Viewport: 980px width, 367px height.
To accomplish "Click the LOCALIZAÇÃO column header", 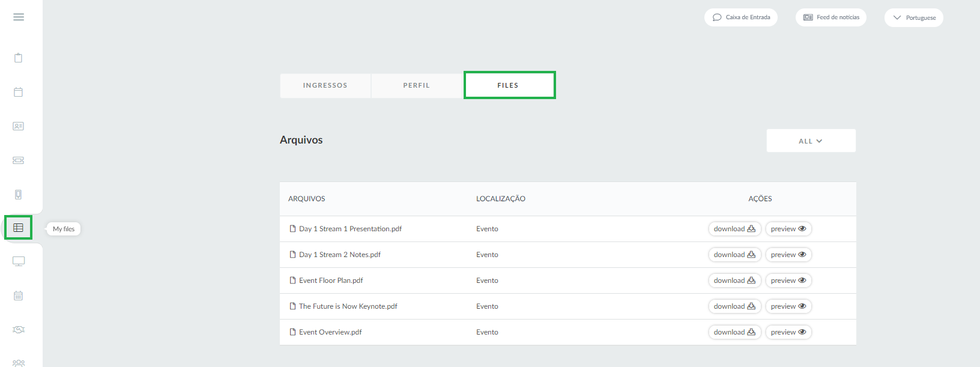I will coord(501,199).
